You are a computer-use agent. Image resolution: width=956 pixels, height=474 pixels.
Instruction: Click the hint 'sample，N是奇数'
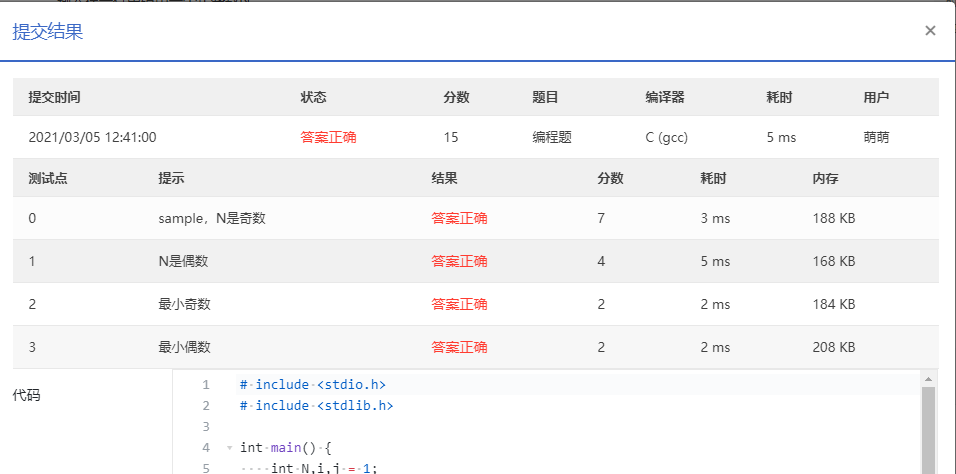click(x=212, y=218)
